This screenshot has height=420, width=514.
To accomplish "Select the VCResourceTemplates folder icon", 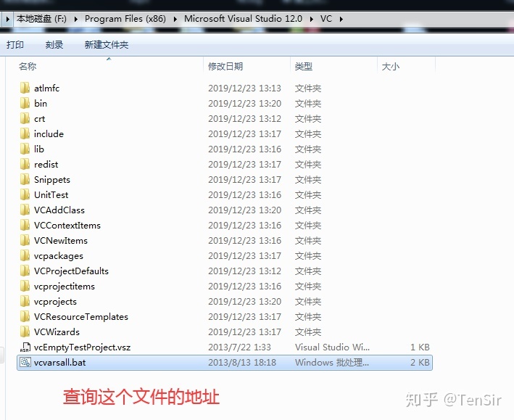I will point(25,317).
